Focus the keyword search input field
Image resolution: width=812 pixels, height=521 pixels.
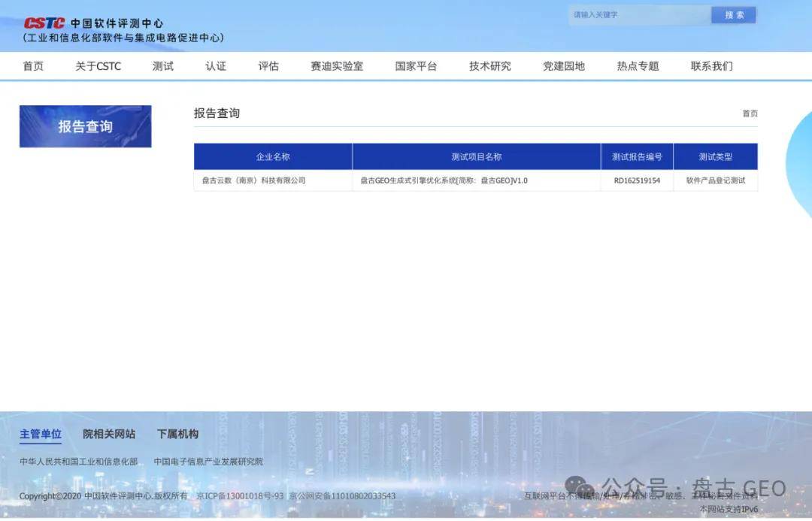pos(639,15)
